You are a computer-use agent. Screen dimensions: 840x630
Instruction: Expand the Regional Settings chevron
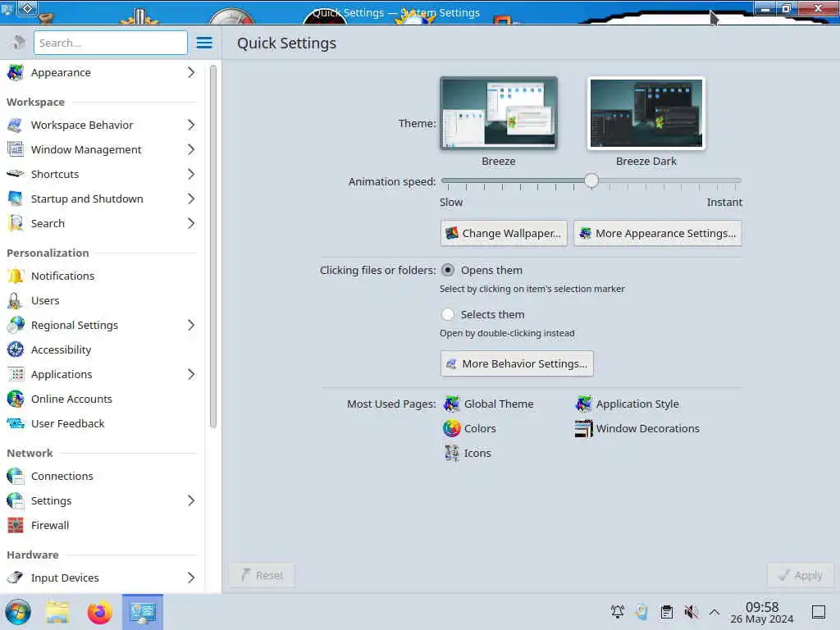tap(191, 325)
